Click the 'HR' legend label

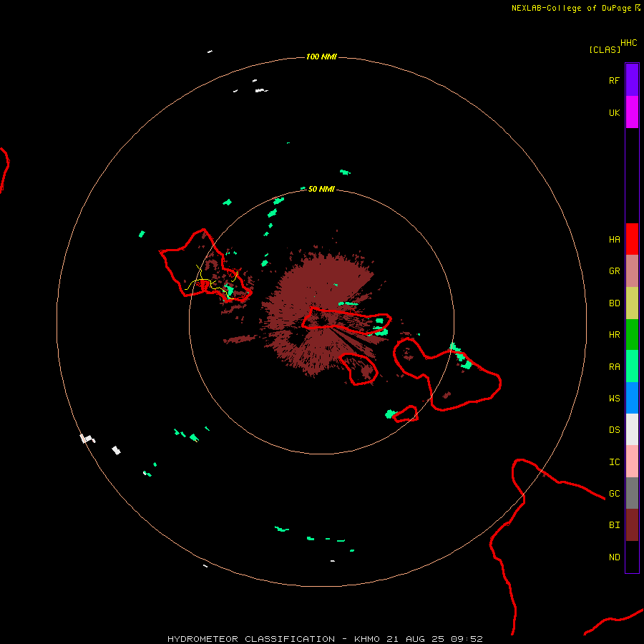click(x=614, y=335)
